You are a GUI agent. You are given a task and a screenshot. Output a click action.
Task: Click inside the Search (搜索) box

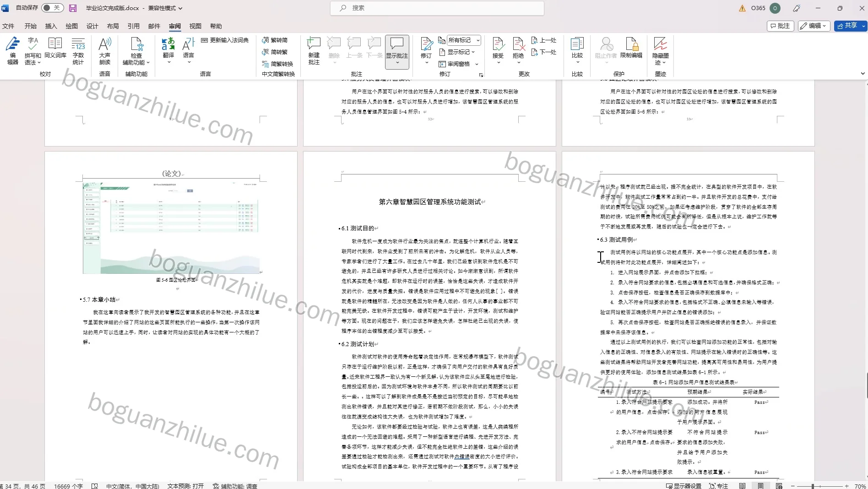(437, 8)
